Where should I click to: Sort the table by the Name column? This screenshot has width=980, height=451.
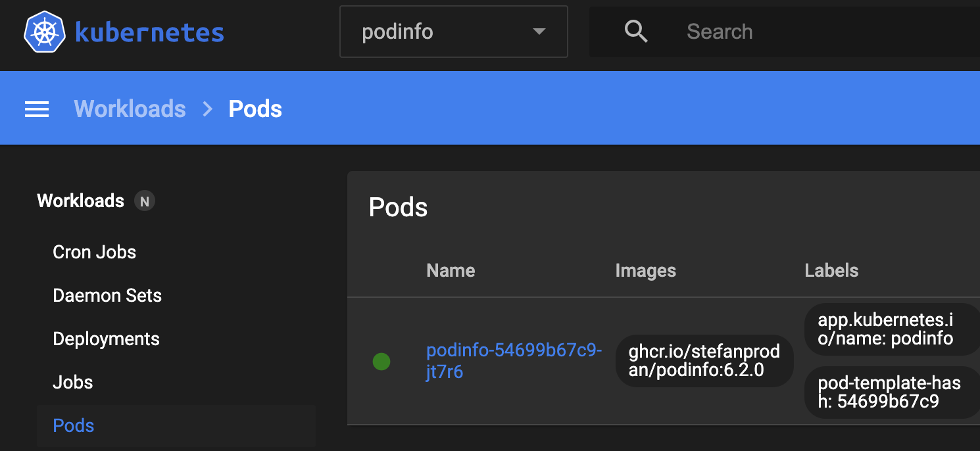(451, 270)
